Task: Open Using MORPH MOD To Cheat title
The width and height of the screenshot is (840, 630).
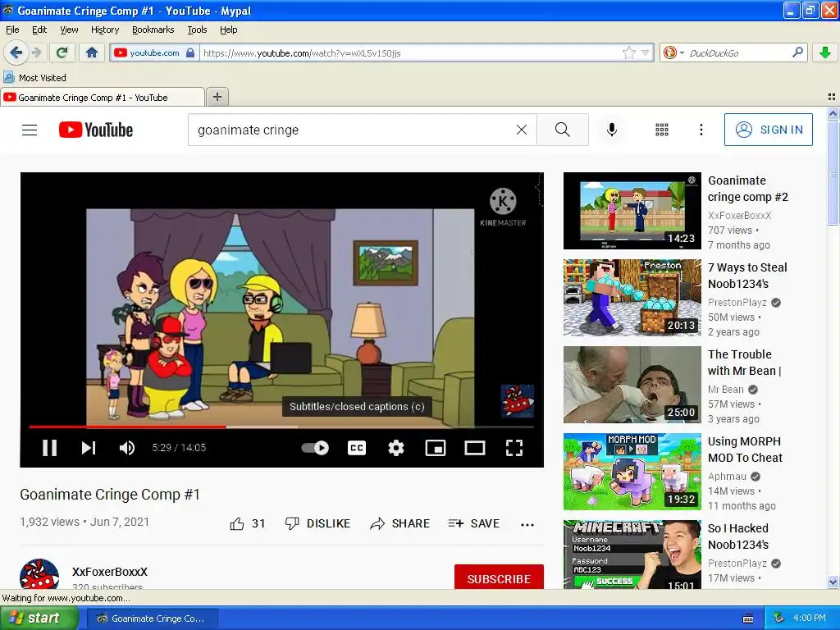Action: click(745, 450)
